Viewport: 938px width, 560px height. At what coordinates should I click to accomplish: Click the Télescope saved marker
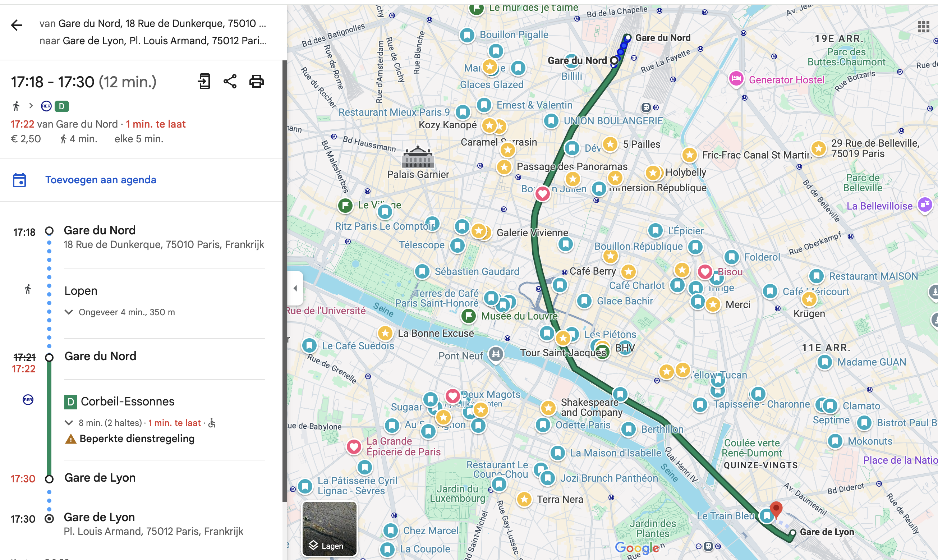pos(457,245)
